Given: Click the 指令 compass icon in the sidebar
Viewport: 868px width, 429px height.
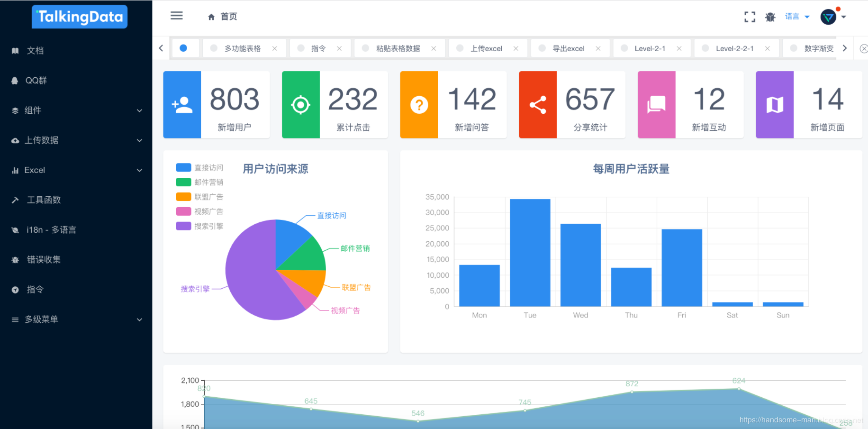Looking at the screenshot, I should (15, 289).
